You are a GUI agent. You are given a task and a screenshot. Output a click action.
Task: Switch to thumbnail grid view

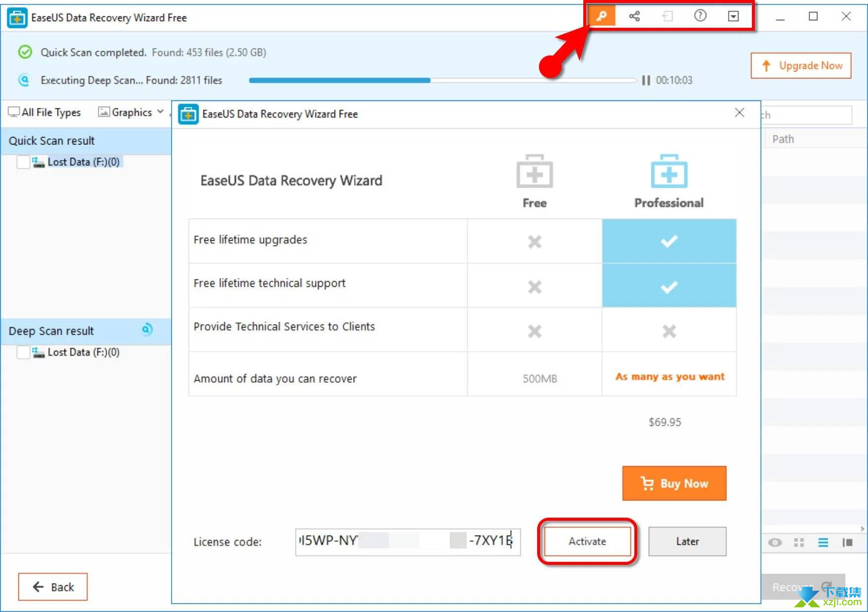[x=799, y=543]
